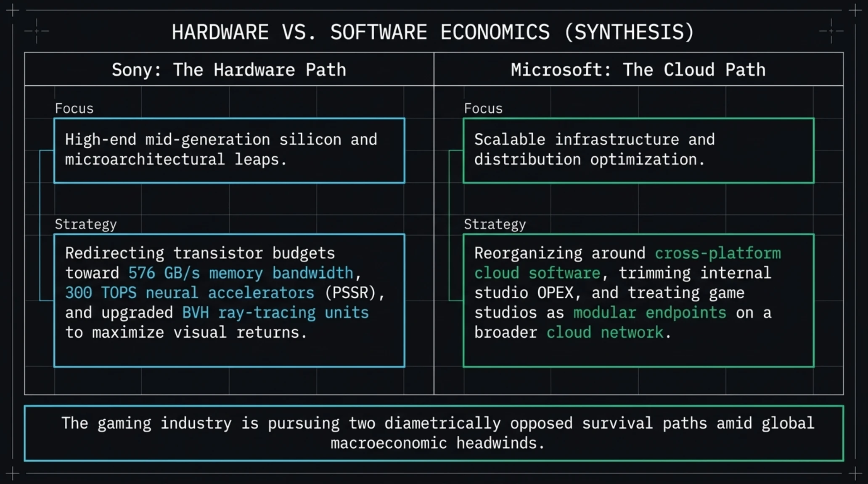Click the highlighted "modular endpoints" phrase
868x484 pixels.
pos(650,313)
